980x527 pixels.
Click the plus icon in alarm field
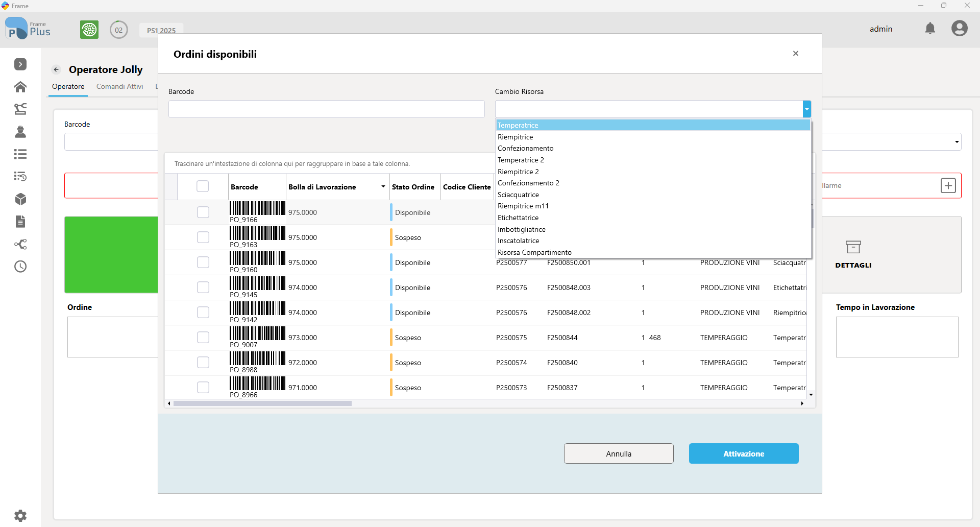tap(948, 185)
